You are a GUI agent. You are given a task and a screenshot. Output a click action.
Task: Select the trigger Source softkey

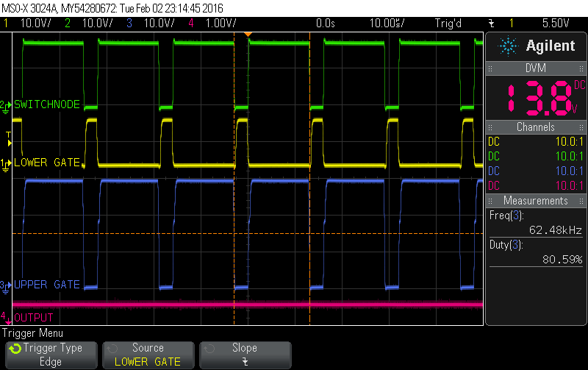tap(148, 355)
